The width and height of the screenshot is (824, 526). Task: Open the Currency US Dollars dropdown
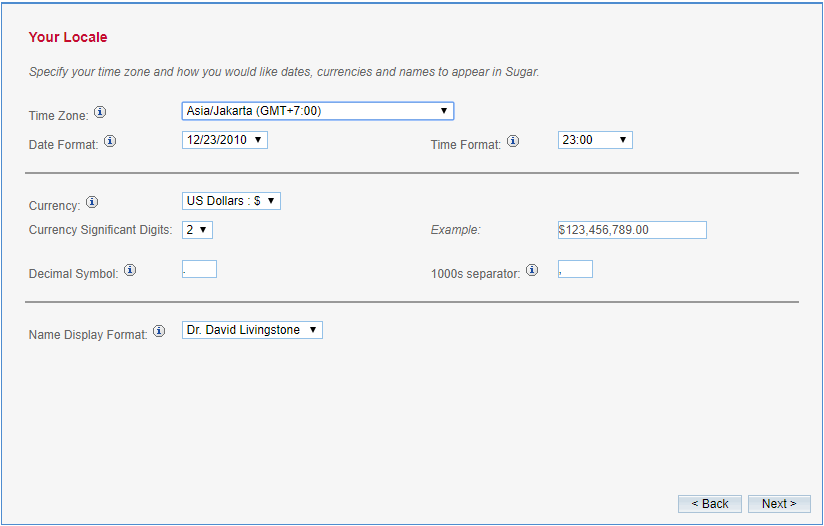point(231,201)
